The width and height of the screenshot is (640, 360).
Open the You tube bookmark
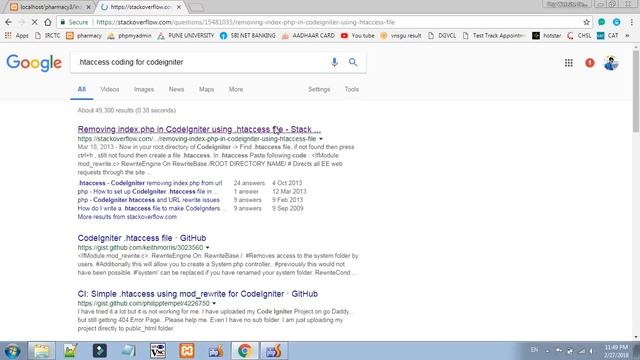point(358,36)
